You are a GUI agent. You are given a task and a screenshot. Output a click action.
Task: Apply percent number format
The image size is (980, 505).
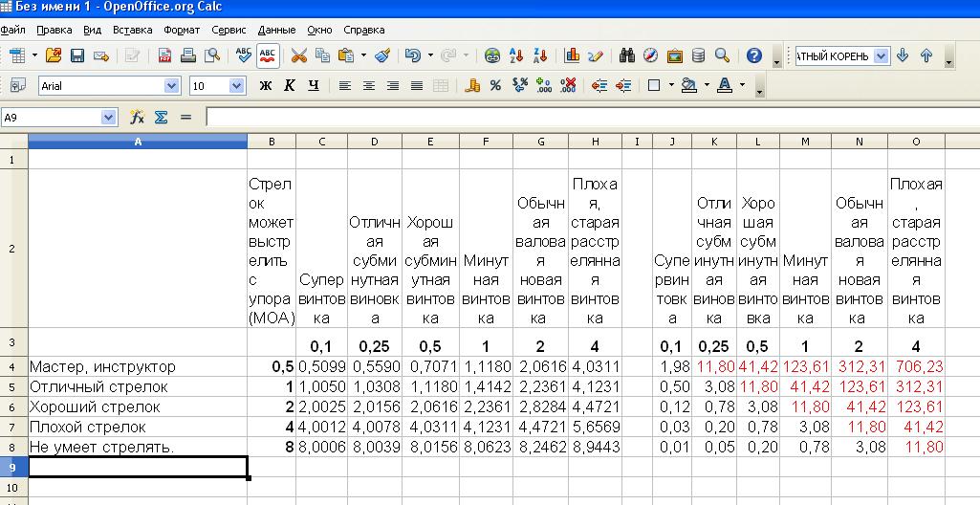point(495,86)
